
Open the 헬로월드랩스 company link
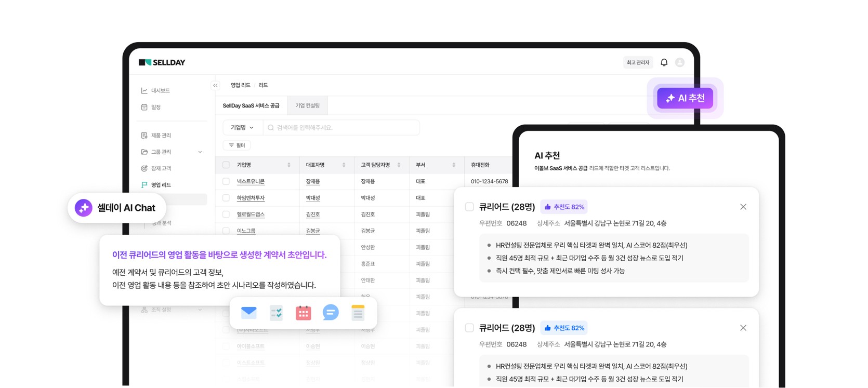[251, 215]
